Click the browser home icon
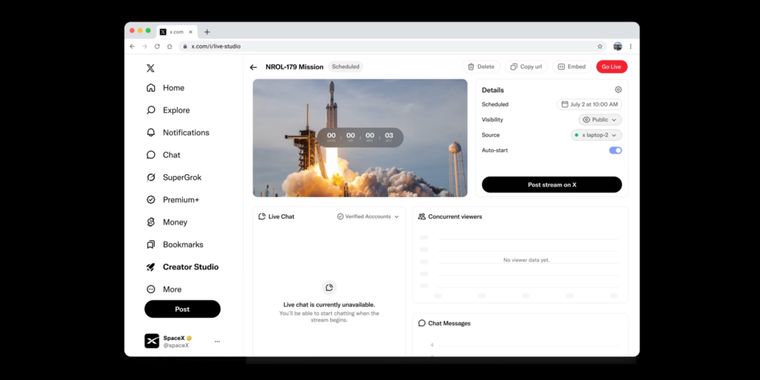Viewport: 760px width, 380px height. point(170,47)
